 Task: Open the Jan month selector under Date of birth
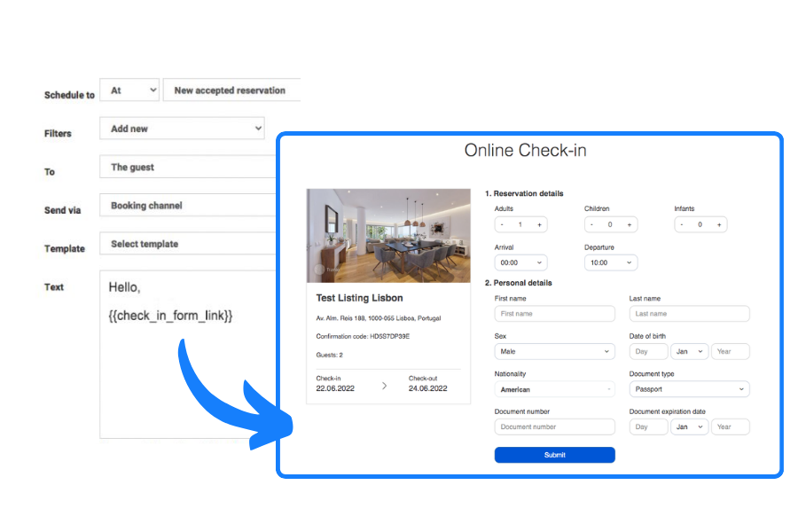point(689,351)
